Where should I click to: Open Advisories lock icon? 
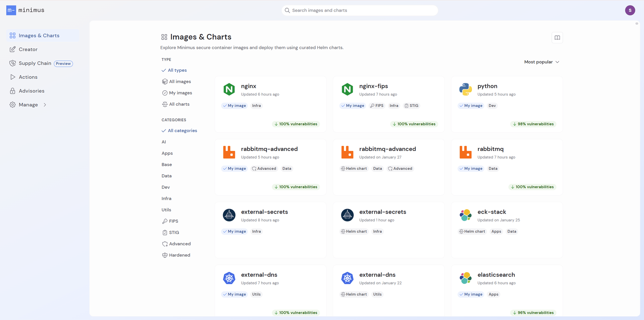click(13, 91)
